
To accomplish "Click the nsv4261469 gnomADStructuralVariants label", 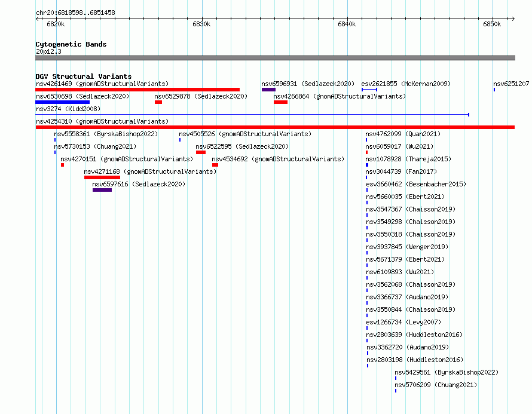I will coord(102,84).
